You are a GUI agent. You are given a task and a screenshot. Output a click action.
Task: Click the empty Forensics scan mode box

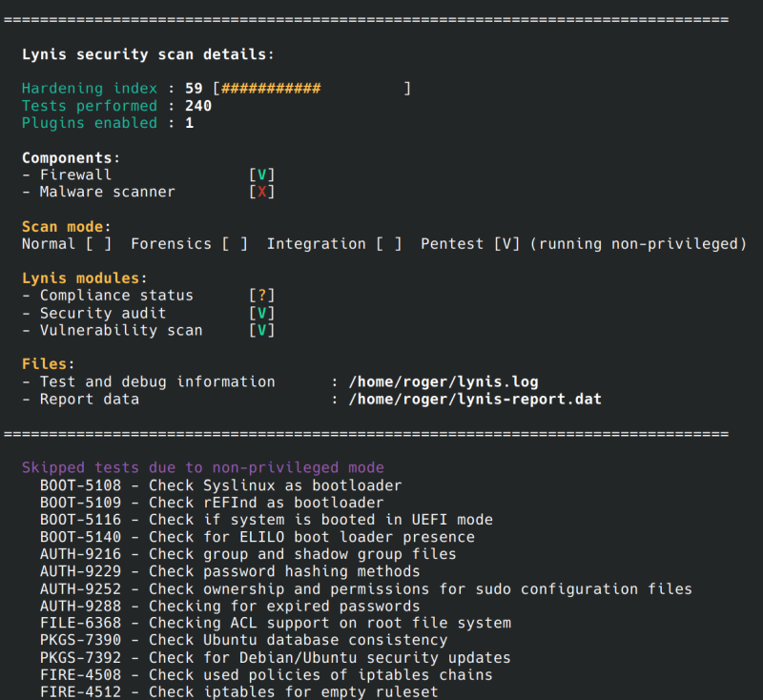click(x=235, y=243)
